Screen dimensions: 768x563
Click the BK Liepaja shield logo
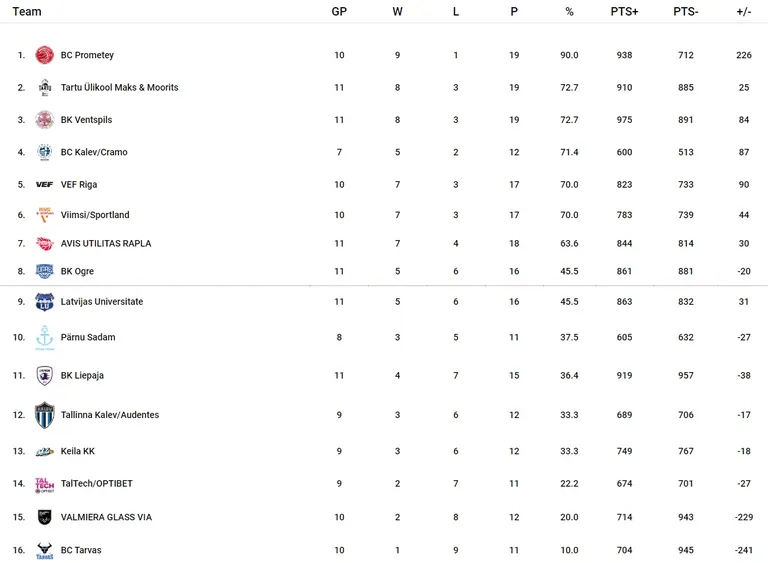point(45,376)
